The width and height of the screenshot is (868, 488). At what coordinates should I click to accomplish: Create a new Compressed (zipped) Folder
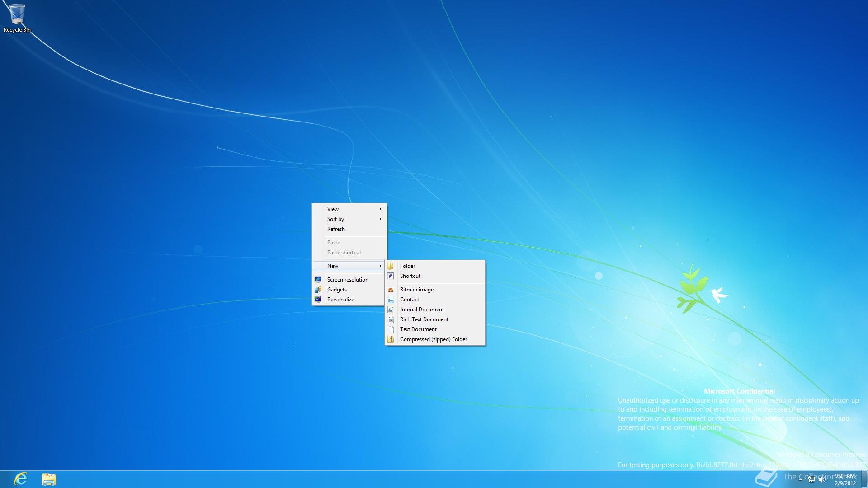point(433,339)
